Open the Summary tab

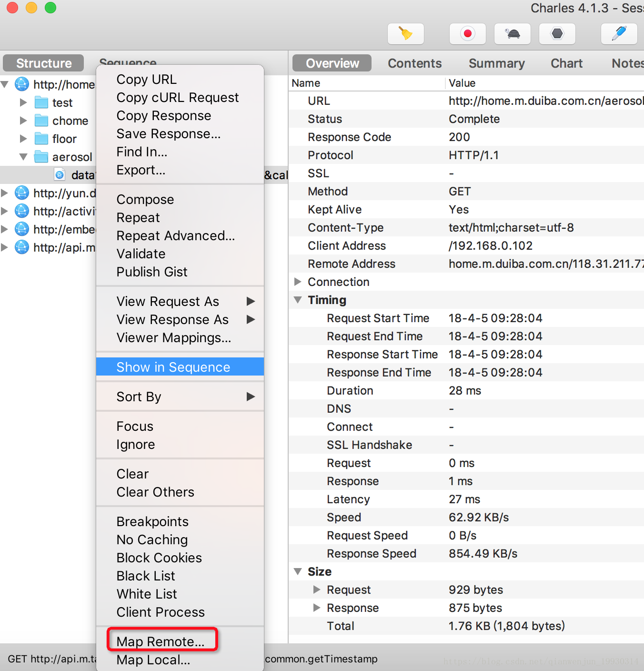point(497,63)
